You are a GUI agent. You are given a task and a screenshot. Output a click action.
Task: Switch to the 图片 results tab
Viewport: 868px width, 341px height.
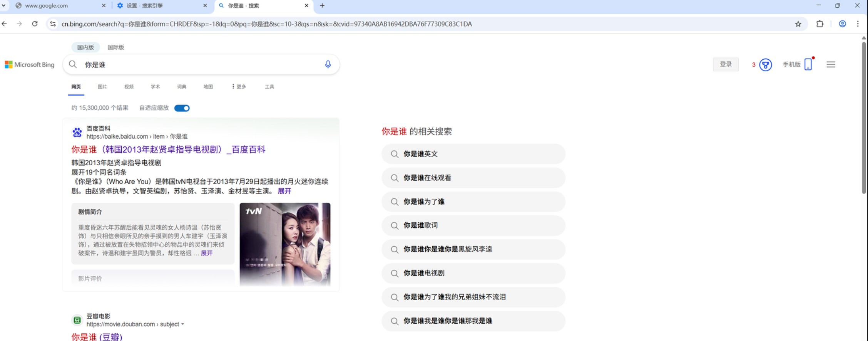pos(102,87)
